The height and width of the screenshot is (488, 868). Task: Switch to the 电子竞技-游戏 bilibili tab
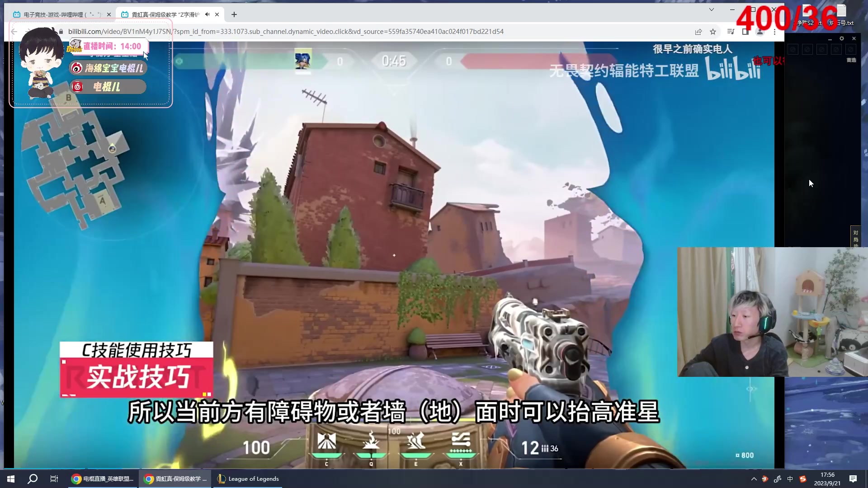(61, 14)
